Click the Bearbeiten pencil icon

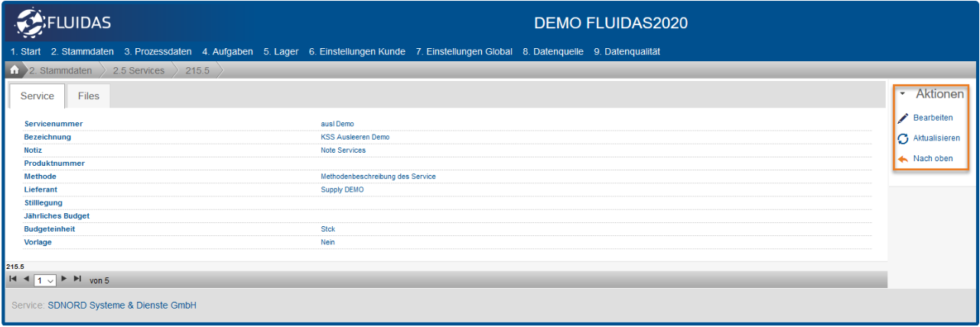903,118
